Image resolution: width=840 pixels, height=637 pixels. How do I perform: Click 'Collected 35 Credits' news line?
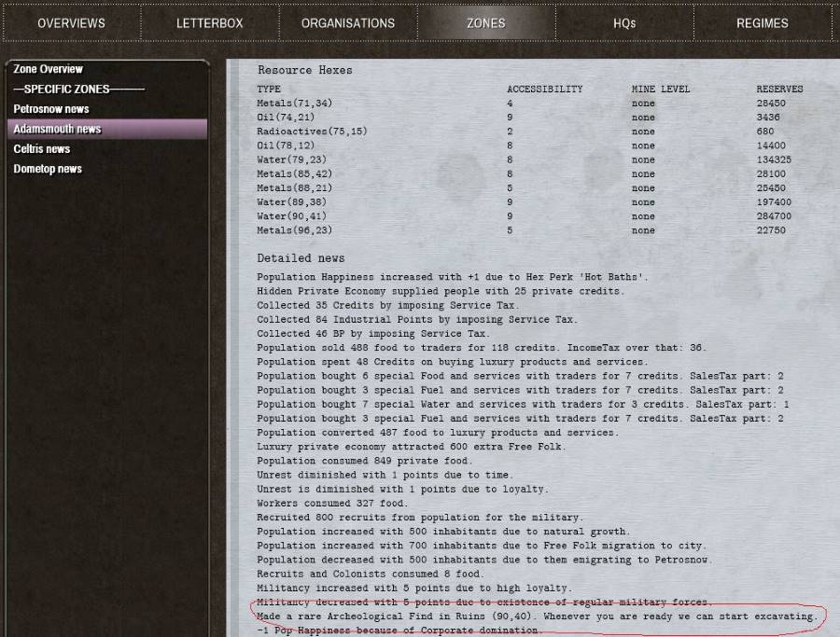pyautogui.click(x=388, y=305)
